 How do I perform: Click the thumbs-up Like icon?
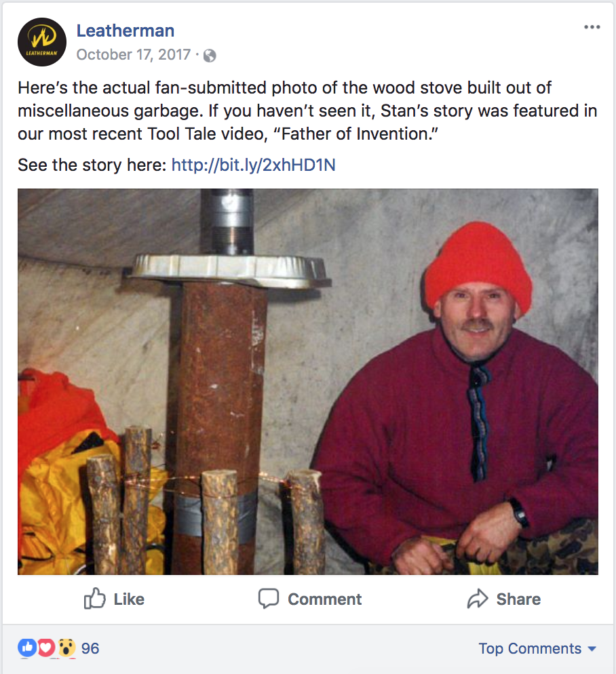click(95, 599)
